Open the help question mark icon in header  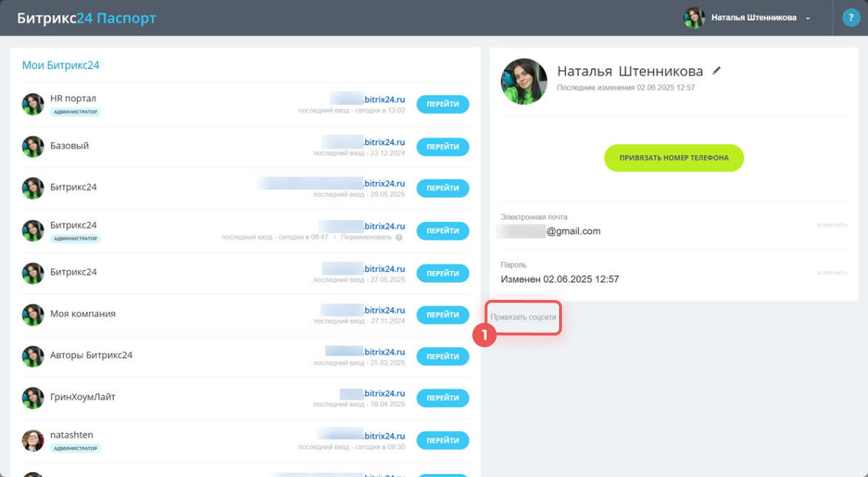tap(851, 17)
